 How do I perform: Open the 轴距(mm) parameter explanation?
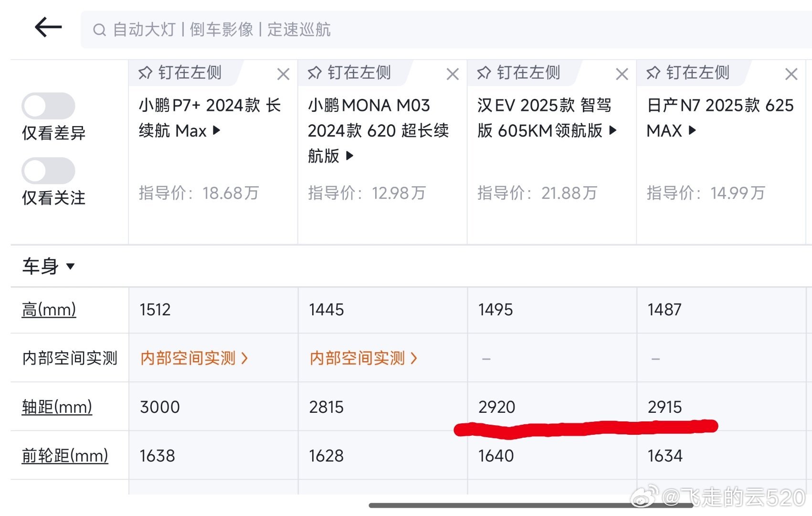tap(57, 407)
